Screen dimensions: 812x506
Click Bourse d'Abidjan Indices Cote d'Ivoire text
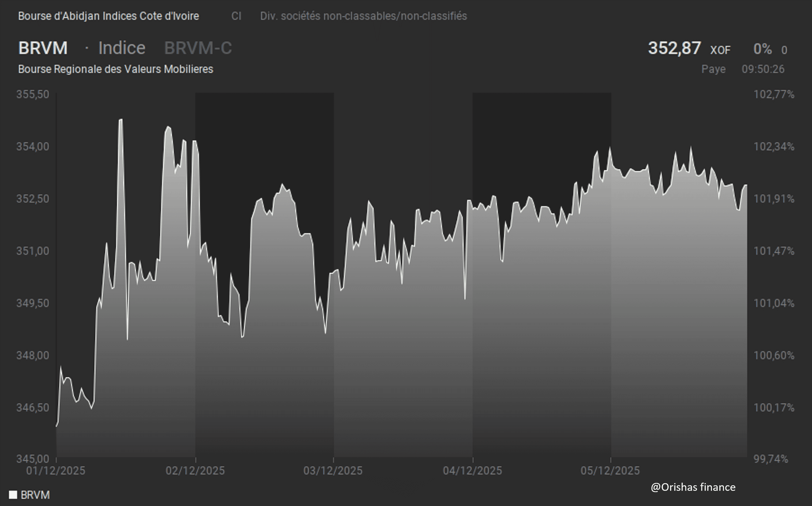coord(108,16)
